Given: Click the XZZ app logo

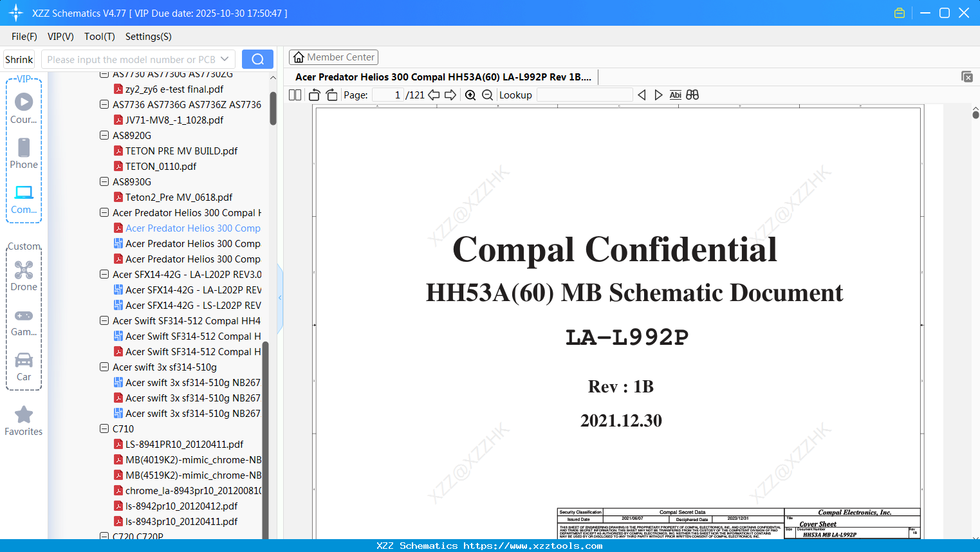Looking at the screenshot, I should 16,13.
